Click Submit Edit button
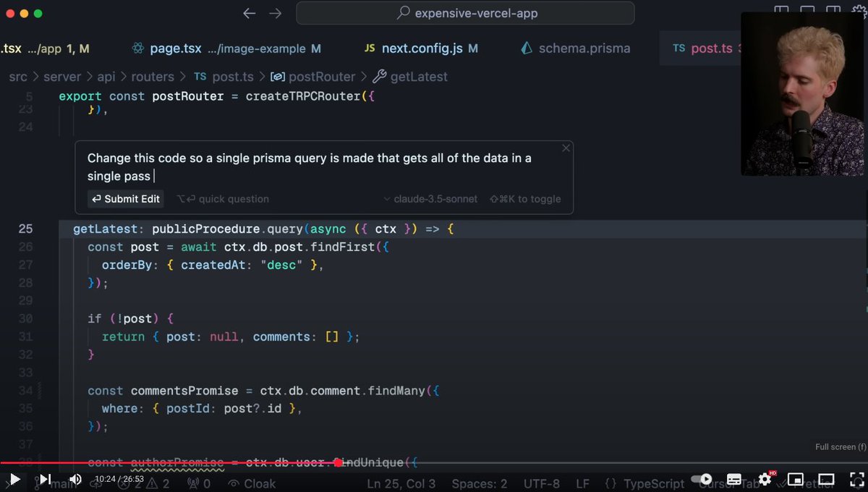Viewport: 868px width, 492px height. [x=125, y=199]
